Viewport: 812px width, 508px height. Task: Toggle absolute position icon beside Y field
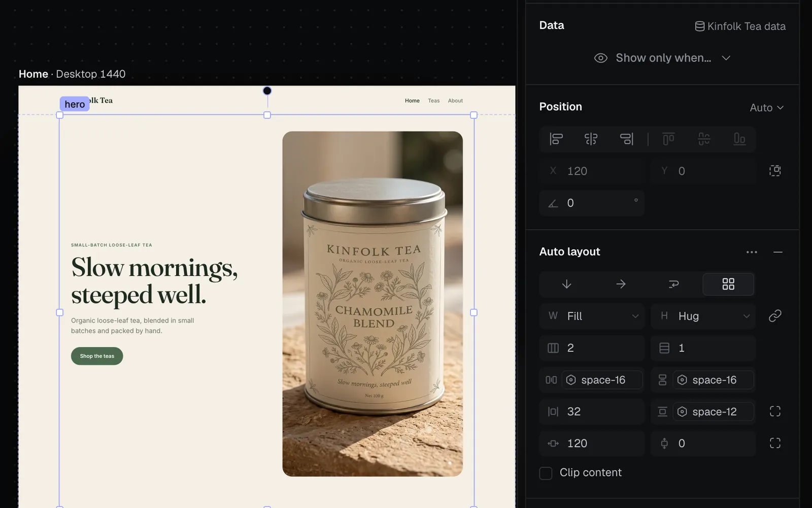[775, 171]
